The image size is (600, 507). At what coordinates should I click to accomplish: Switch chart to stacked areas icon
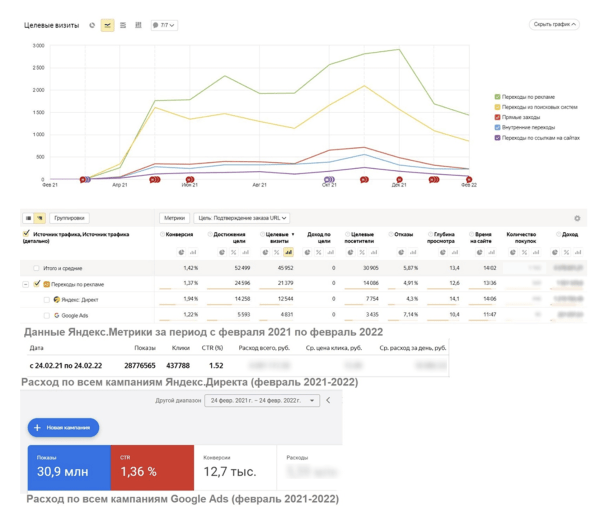[x=123, y=25]
